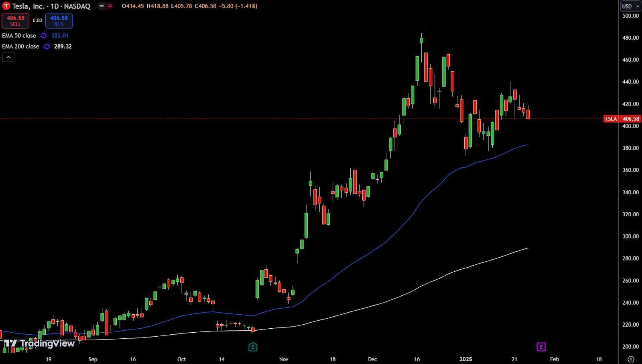Click the 500.00 price axis label
The width and height of the screenshot is (642, 364).
[630, 16]
